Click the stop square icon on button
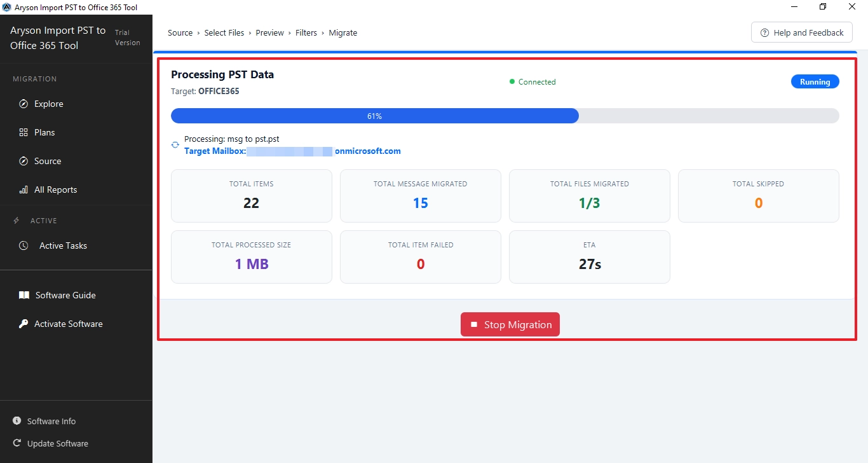 [x=473, y=324]
